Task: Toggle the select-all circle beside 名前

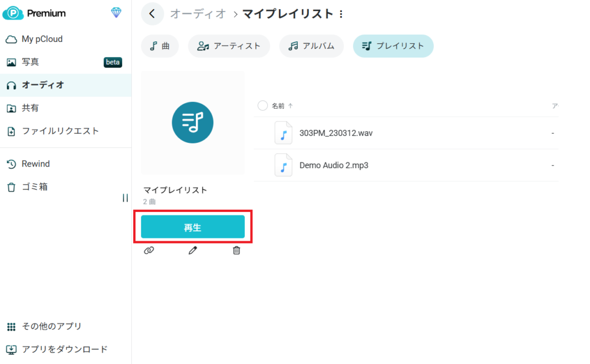Action: tap(263, 105)
